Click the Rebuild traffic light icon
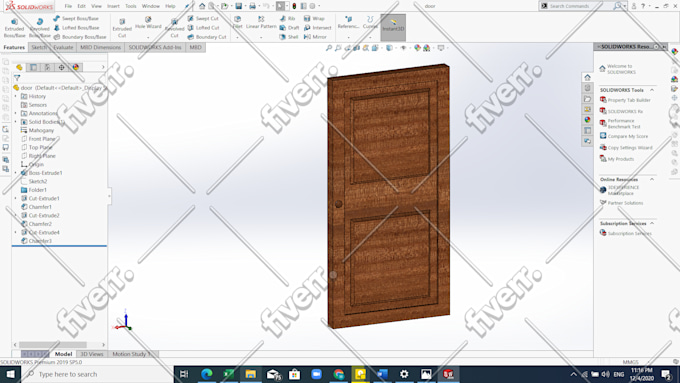 point(294,6)
